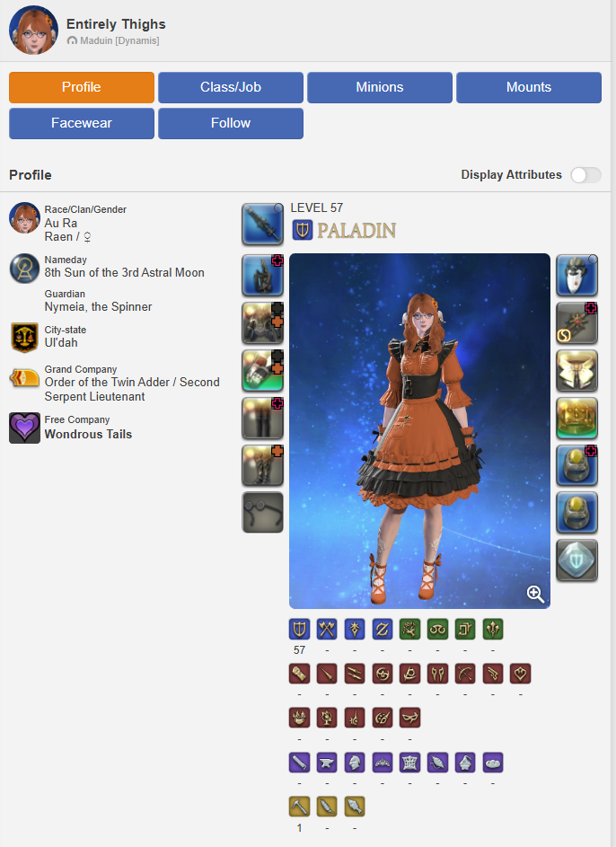Open the Profile tab
Viewport: 616px width, 847px height.
tap(82, 87)
